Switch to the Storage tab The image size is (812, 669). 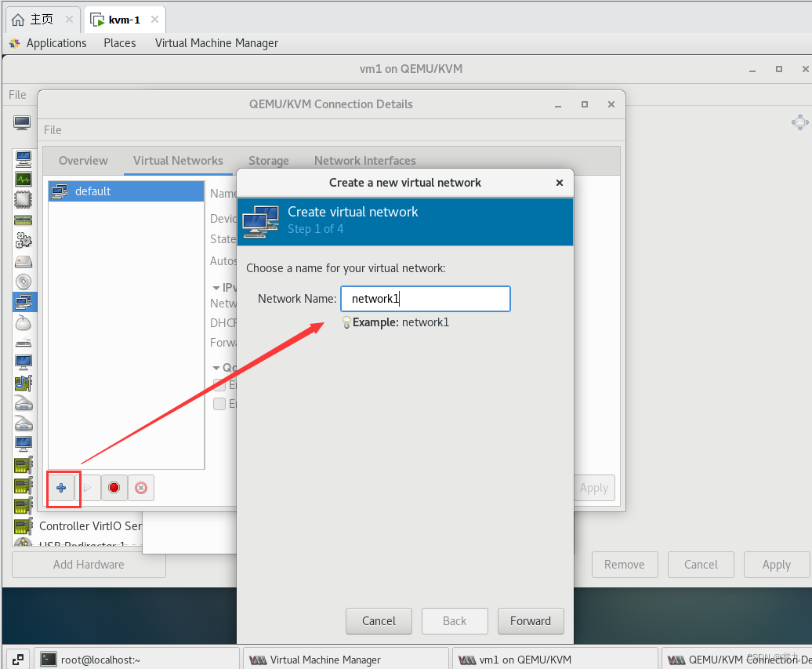click(x=269, y=161)
